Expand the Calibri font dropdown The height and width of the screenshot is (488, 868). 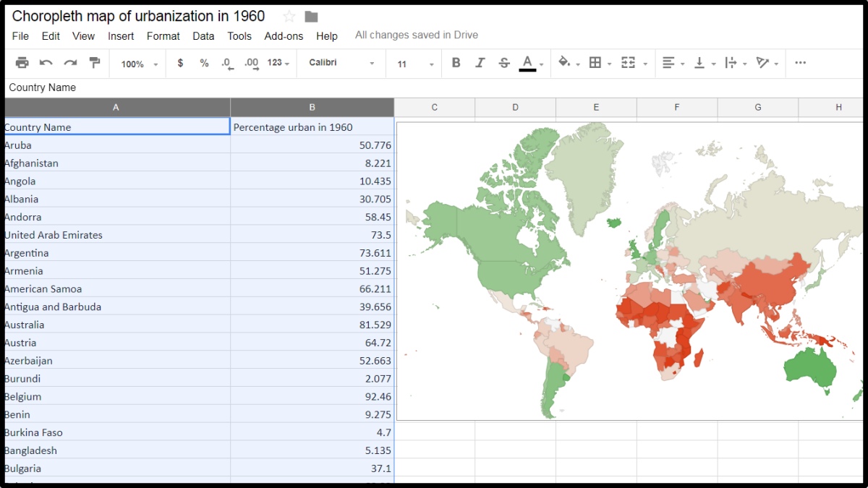point(341,63)
